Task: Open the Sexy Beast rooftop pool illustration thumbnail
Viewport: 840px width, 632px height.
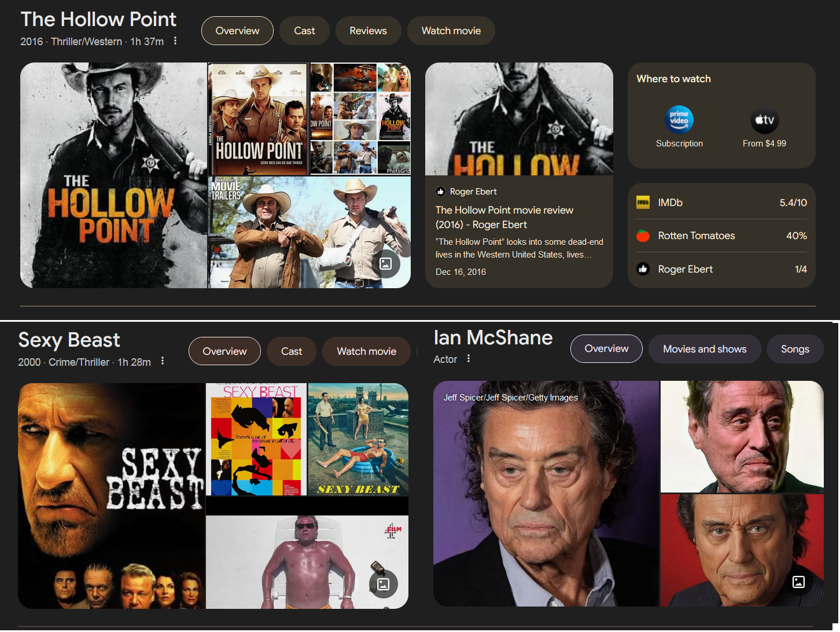Action: click(x=358, y=439)
